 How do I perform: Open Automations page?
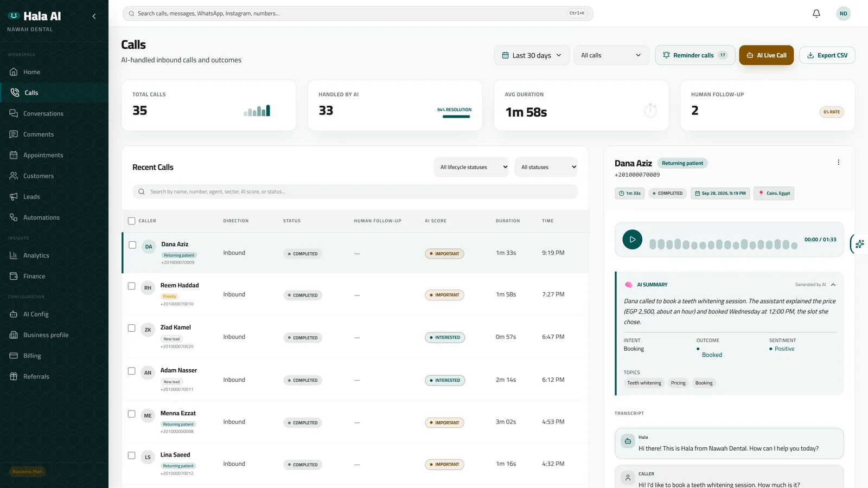click(54, 217)
